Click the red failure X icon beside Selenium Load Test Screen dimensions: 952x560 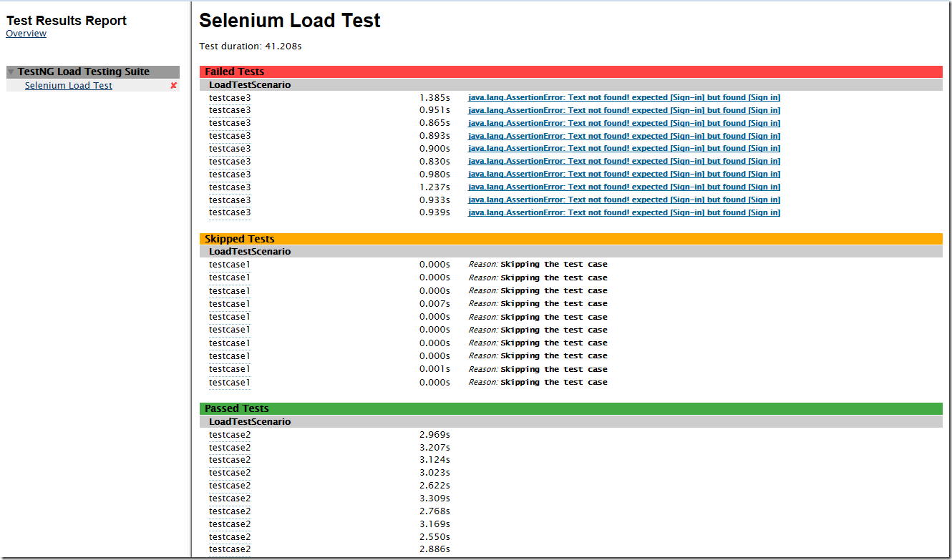(173, 85)
